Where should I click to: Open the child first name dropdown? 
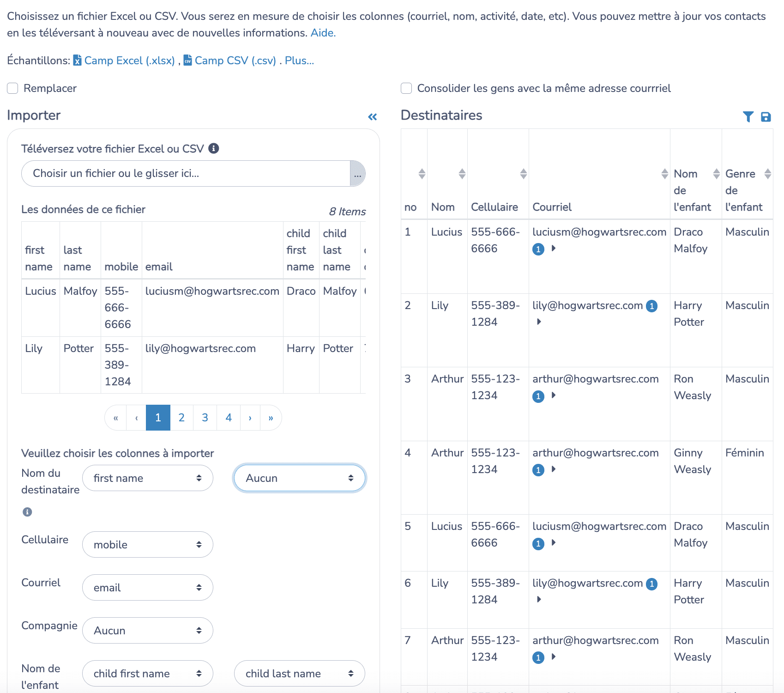(x=148, y=674)
